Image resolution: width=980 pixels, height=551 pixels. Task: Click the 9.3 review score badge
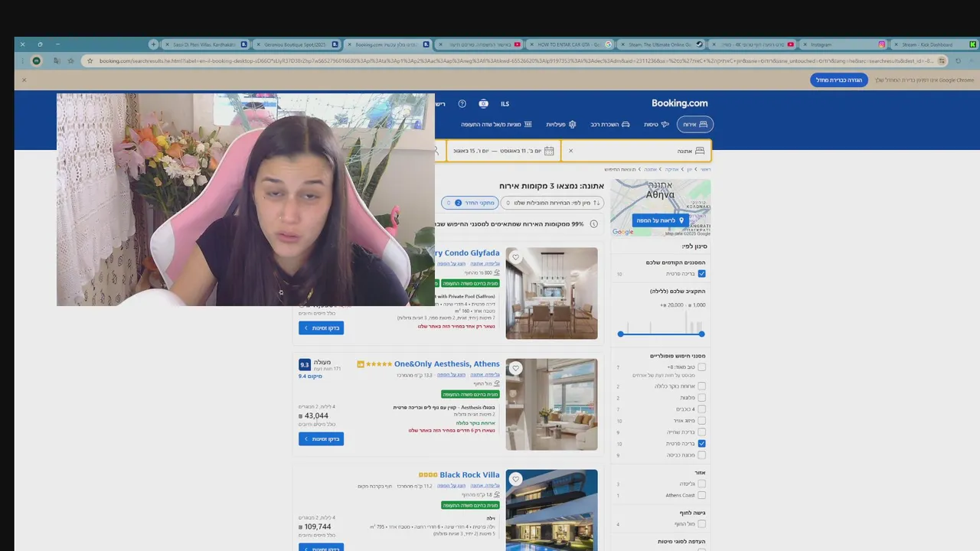pos(305,365)
